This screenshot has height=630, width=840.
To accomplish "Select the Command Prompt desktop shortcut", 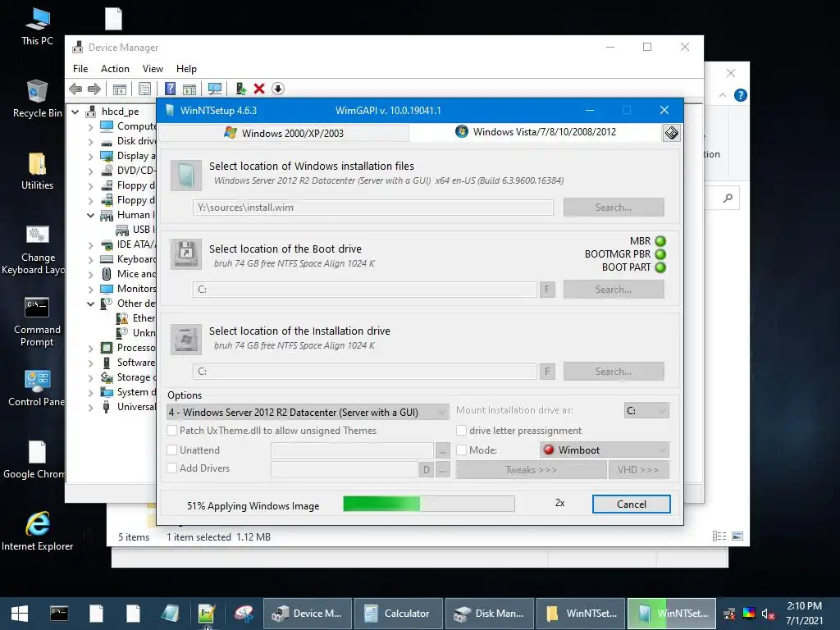I will pos(37,322).
